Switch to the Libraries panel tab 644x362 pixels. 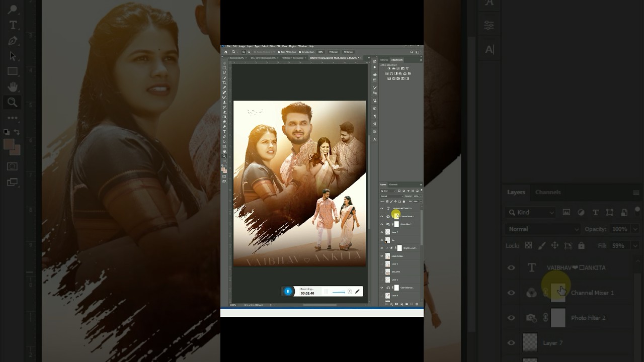[384, 60]
